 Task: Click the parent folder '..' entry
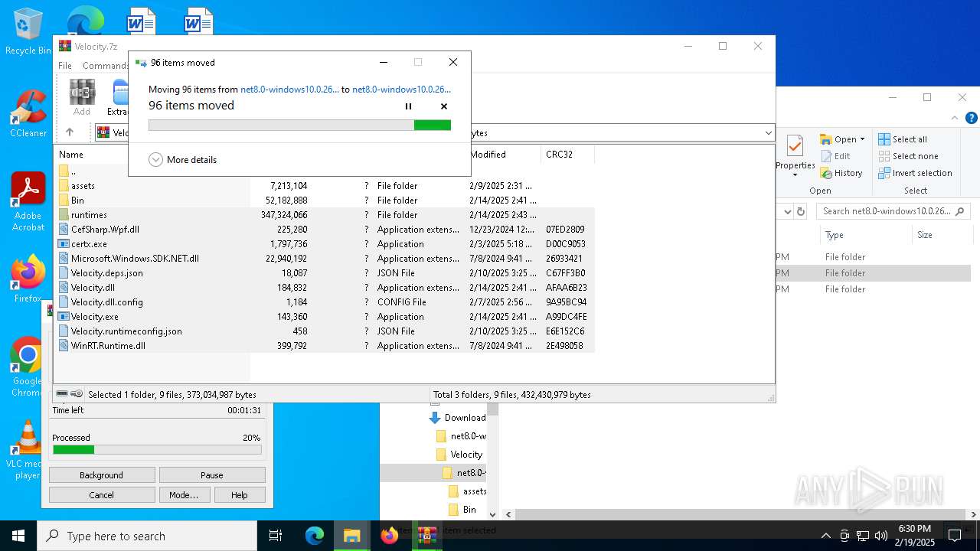tap(73, 171)
